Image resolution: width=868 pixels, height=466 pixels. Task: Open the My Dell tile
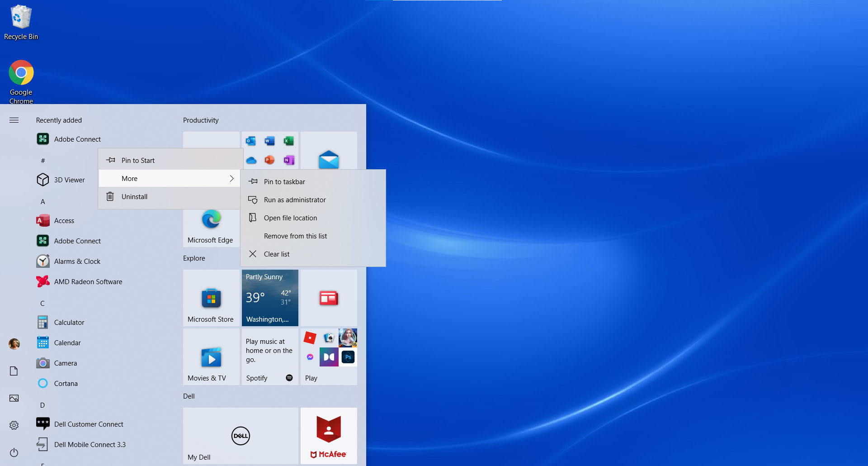tap(241, 436)
